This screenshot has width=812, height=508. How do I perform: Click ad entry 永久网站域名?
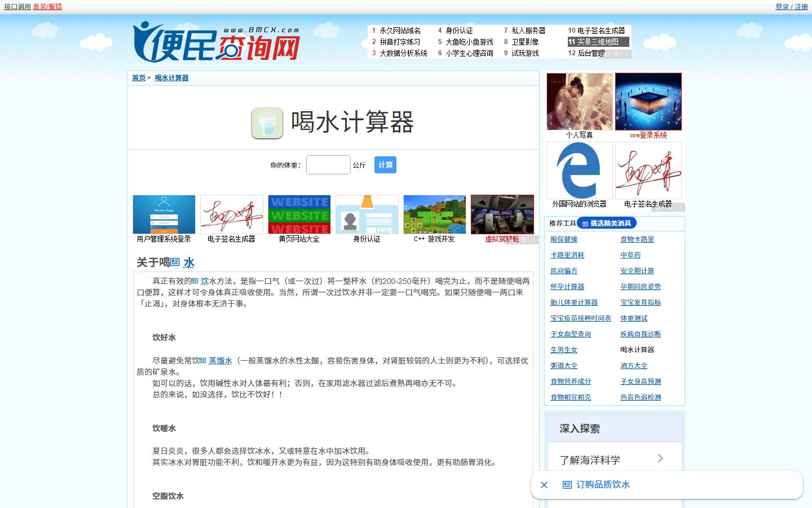[x=400, y=30]
